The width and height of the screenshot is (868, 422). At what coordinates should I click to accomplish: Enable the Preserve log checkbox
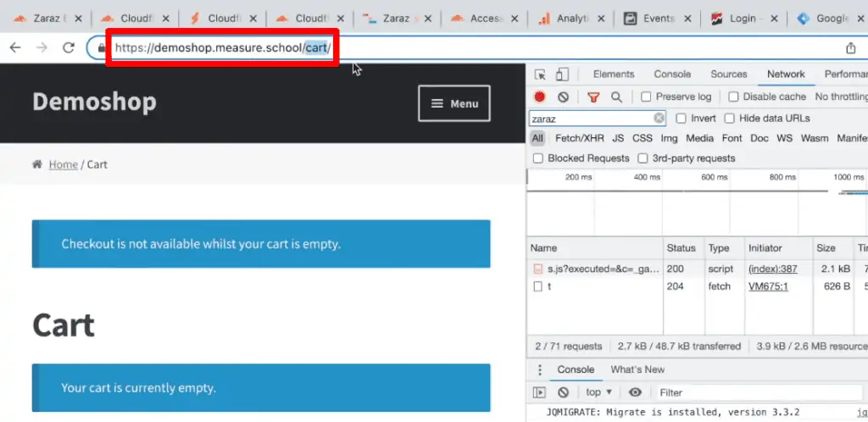point(646,97)
